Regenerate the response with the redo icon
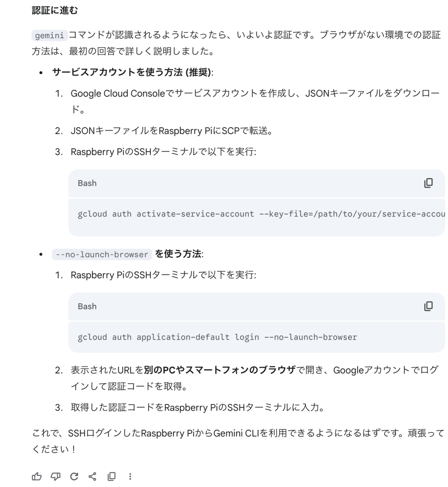Image resolution: width=448 pixels, height=487 pixels. click(x=74, y=476)
